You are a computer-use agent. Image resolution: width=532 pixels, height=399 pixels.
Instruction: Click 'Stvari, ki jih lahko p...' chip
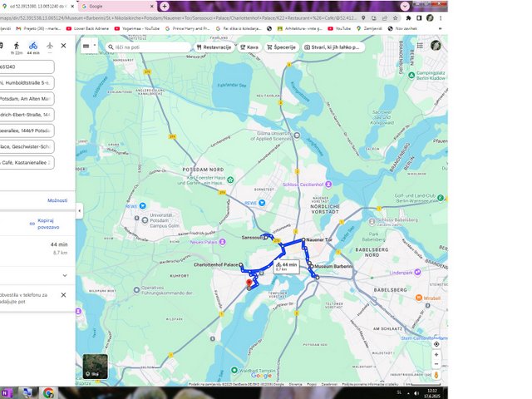point(333,47)
